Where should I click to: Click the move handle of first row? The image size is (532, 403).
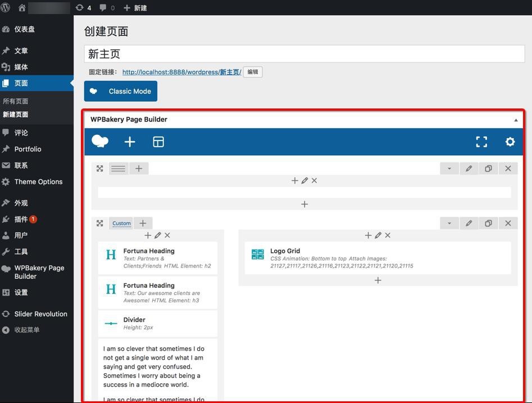(x=100, y=169)
